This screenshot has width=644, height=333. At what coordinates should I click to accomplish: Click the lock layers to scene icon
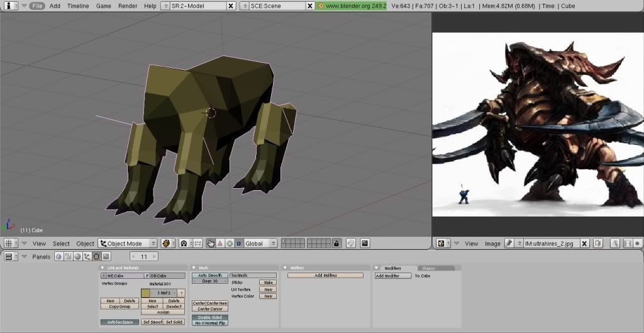pos(336,243)
